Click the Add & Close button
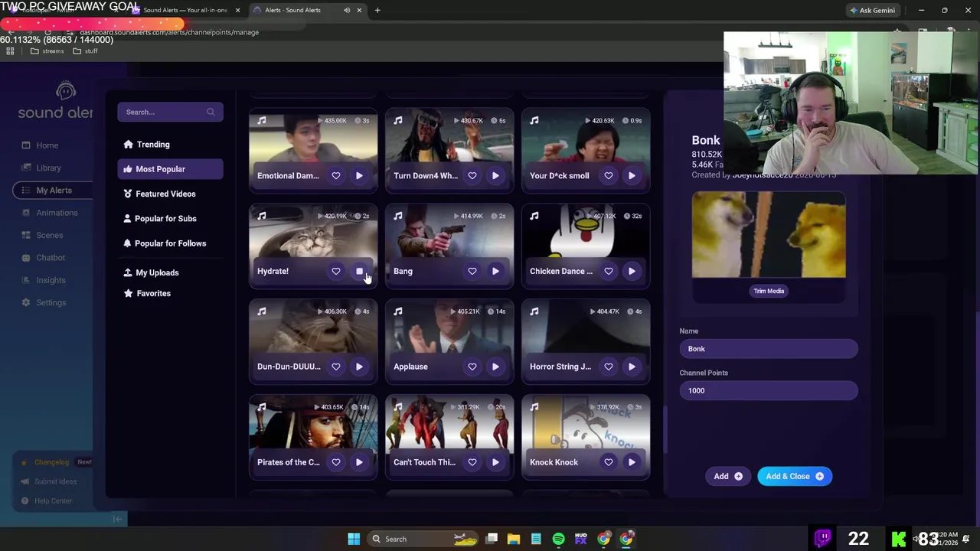 pos(794,476)
